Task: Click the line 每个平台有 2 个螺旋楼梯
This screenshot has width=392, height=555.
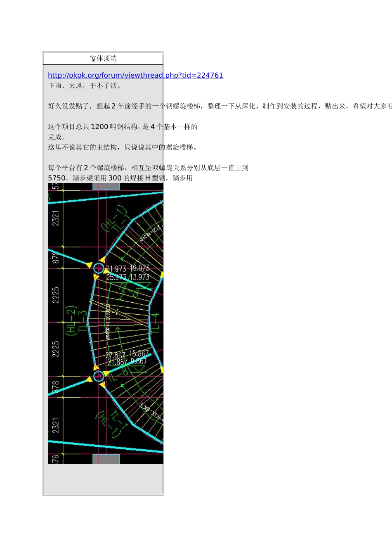Action: click(x=148, y=168)
